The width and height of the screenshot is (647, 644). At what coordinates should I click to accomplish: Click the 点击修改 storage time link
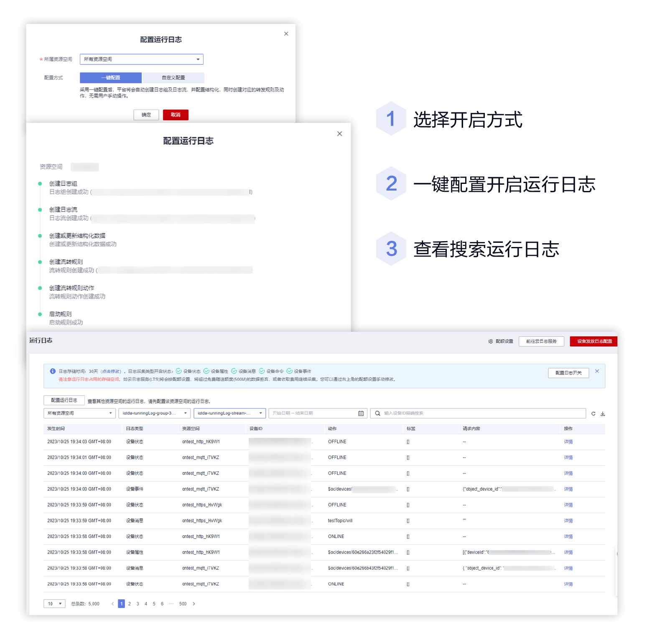111,372
